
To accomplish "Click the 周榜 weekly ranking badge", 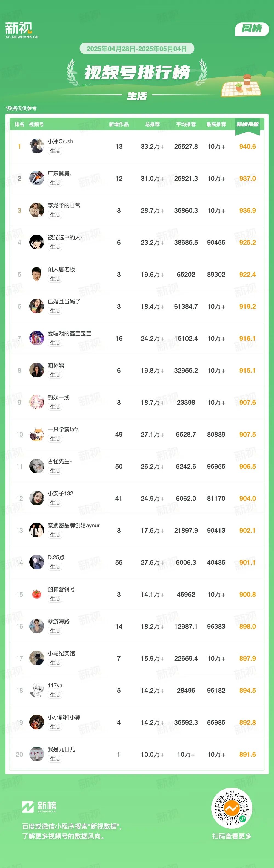I will (252, 29).
